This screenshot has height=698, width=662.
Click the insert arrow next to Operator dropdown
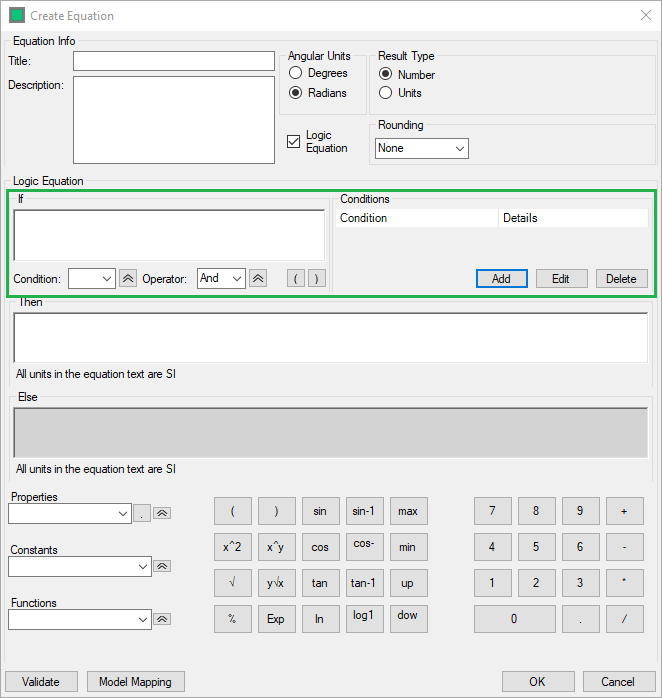point(258,279)
